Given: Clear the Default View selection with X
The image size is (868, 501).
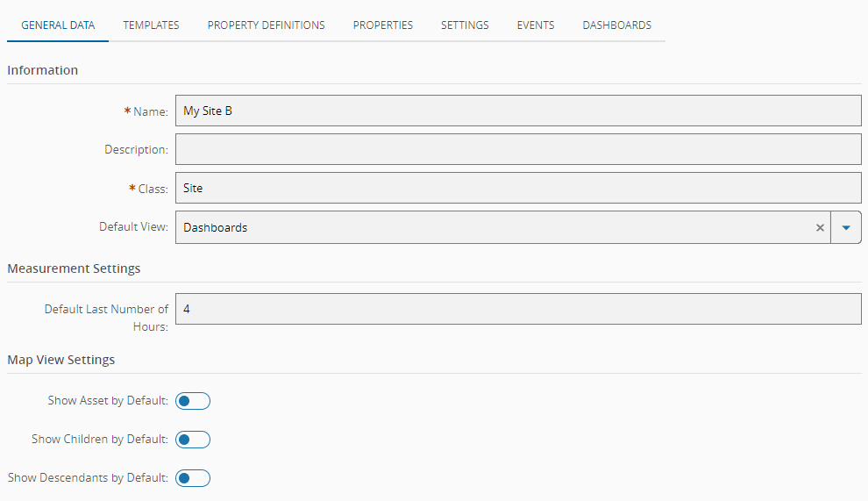Looking at the screenshot, I should click(x=820, y=227).
